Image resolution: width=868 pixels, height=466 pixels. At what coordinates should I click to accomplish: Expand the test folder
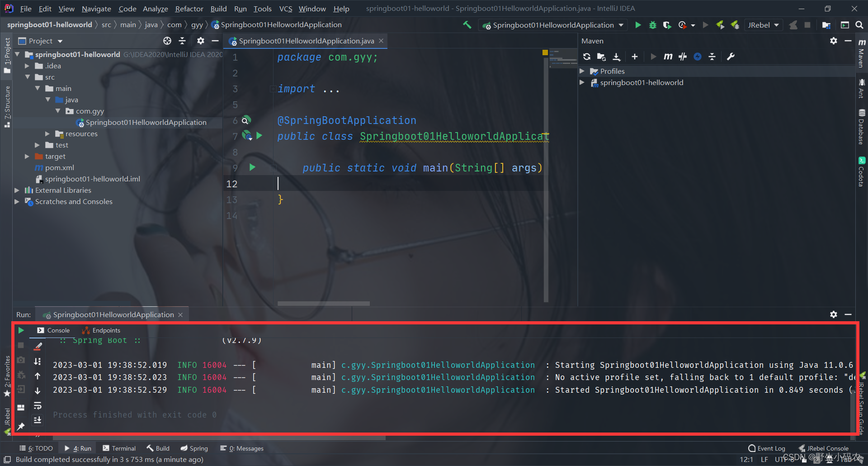37,145
